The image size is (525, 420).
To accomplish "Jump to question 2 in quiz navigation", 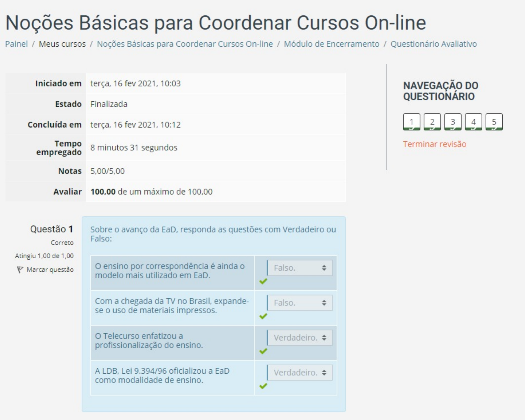I will click(x=432, y=122).
